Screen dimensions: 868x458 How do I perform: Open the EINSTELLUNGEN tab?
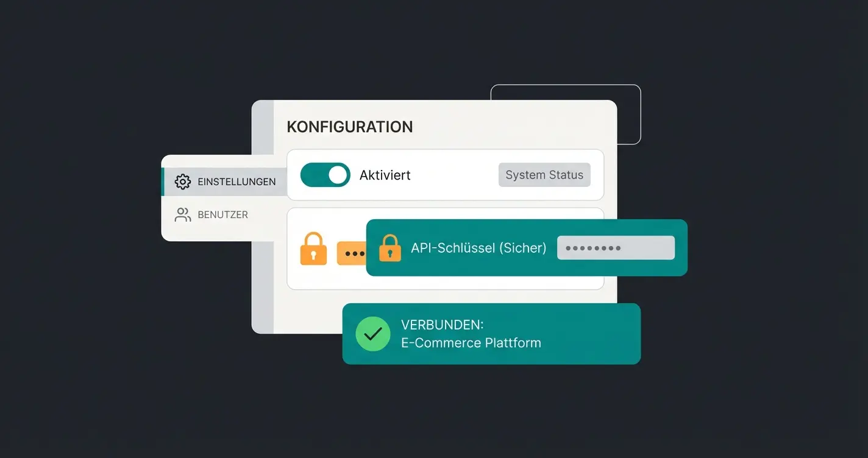coord(237,181)
